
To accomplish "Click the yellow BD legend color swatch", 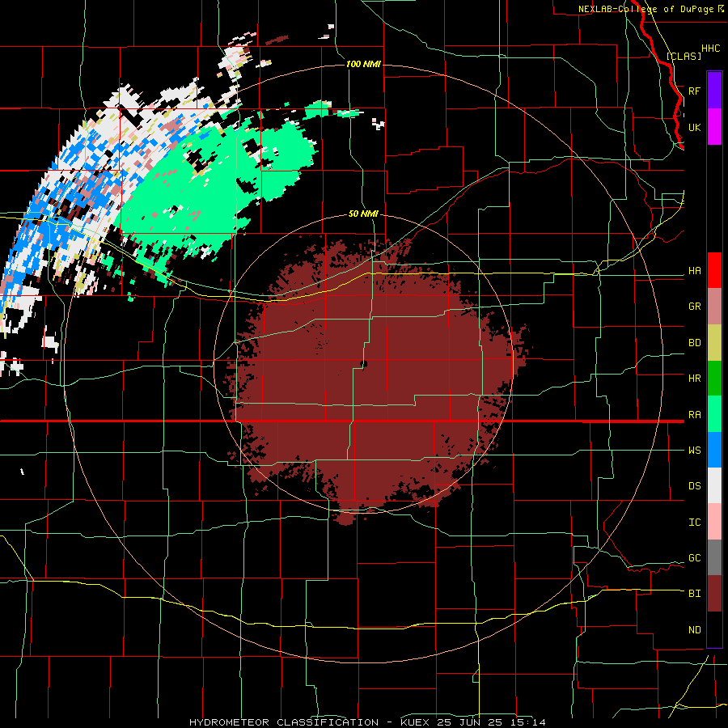I will [714, 342].
